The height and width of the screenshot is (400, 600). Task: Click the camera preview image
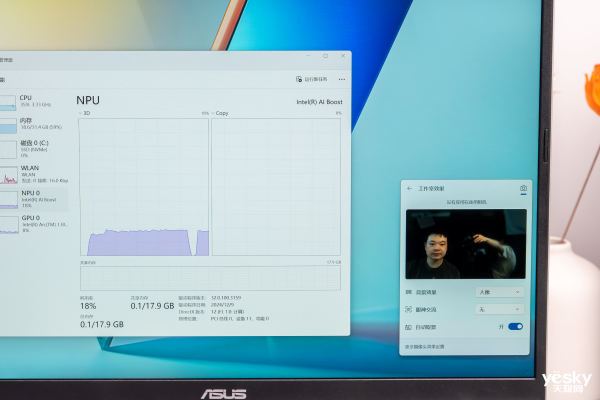coord(465,244)
